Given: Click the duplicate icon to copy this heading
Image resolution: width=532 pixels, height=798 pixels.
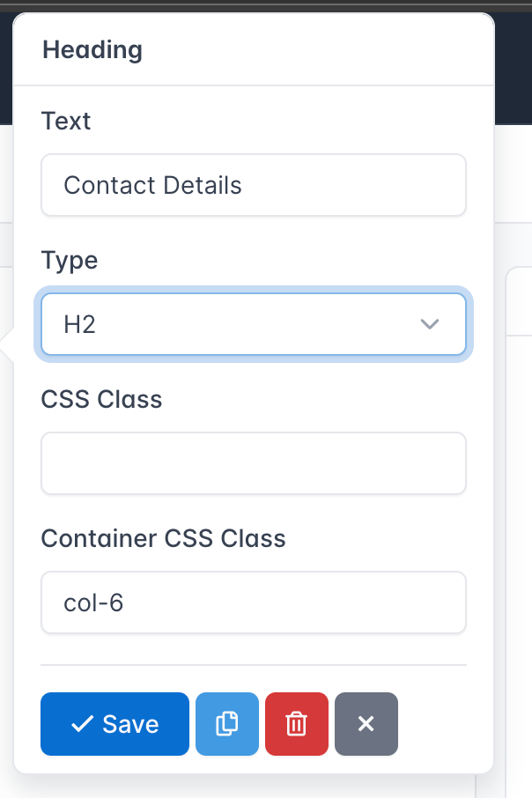Looking at the screenshot, I should (x=226, y=724).
